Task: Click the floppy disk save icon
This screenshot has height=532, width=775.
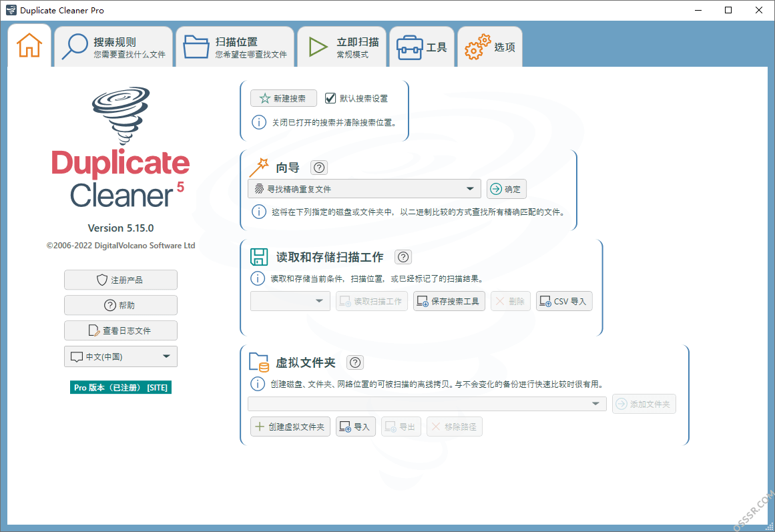Action: [x=259, y=257]
